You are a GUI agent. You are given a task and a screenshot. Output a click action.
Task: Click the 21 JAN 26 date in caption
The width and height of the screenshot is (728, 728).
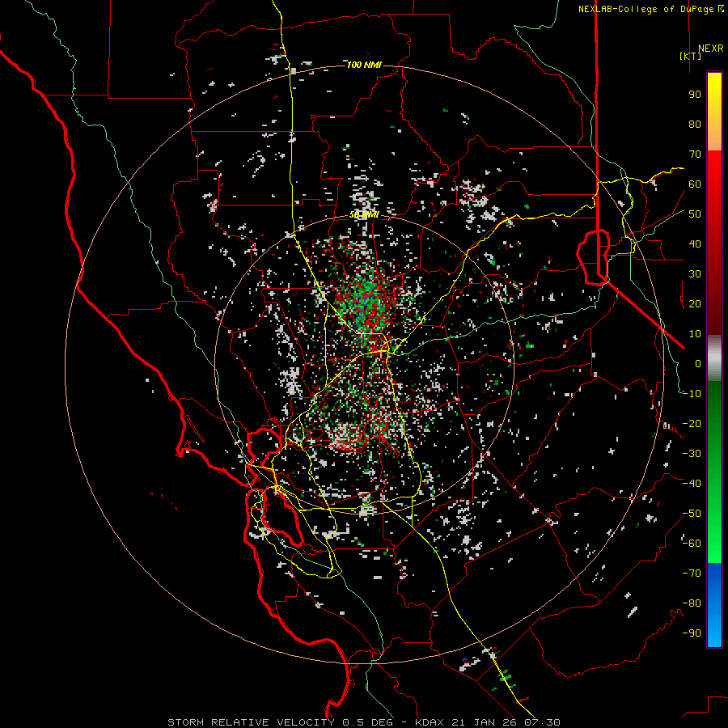pyautogui.click(x=485, y=722)
